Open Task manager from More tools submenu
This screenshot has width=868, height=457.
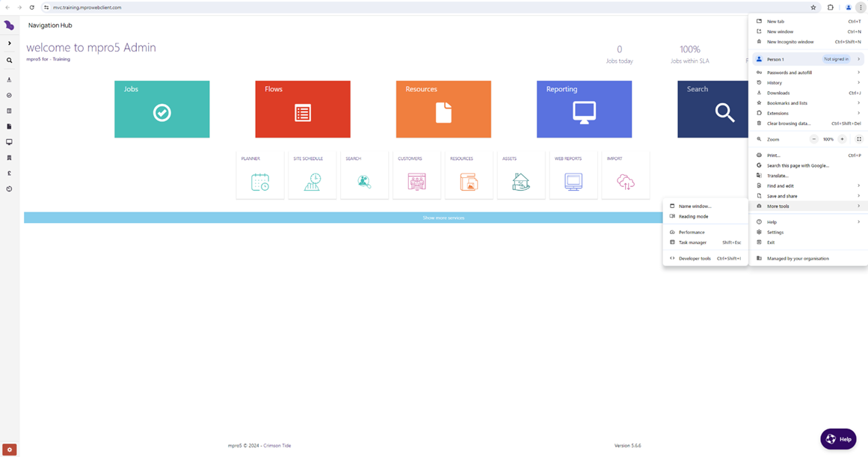point(706,242)
